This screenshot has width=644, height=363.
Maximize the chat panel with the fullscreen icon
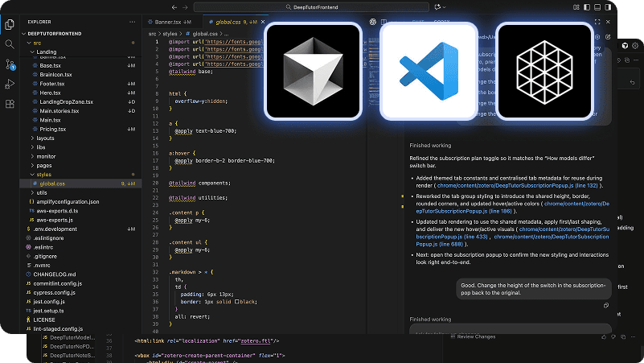(597, 22)
